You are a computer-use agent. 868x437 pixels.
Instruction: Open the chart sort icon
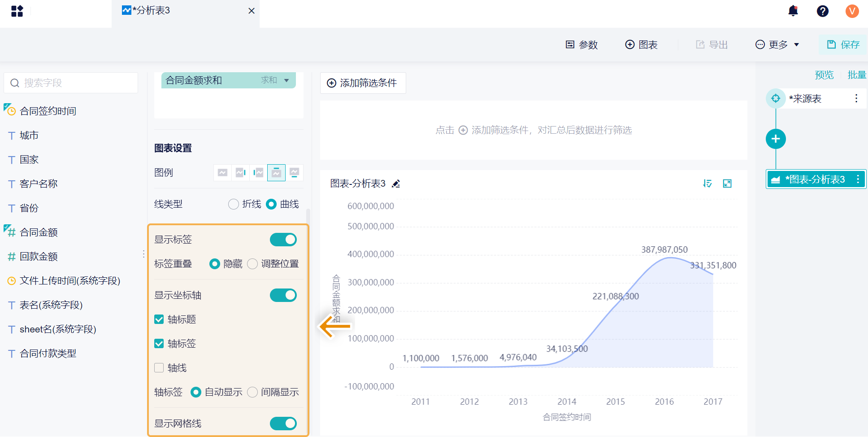(x=707, y=184)
